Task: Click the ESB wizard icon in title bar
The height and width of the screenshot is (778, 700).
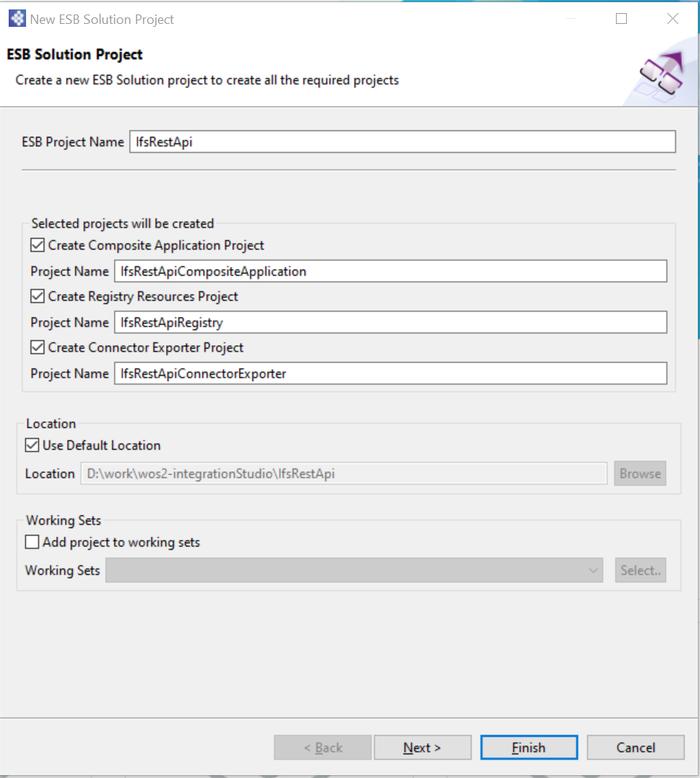Action: 16,20
